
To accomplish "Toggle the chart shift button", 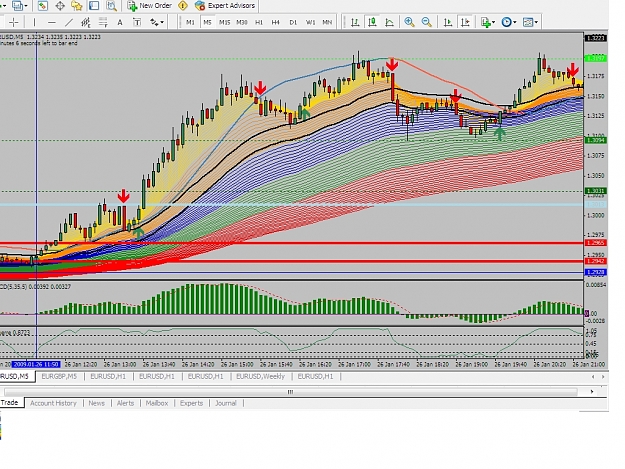I will 465,22.
